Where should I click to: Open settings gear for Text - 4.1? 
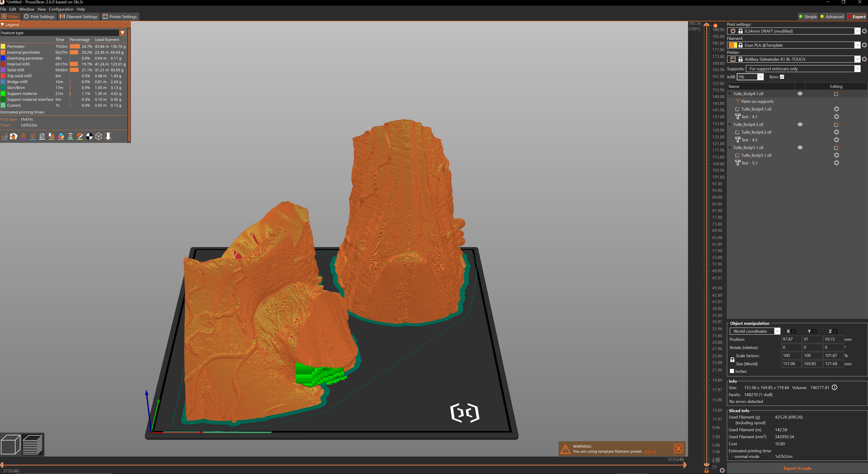tap(836, 117)
